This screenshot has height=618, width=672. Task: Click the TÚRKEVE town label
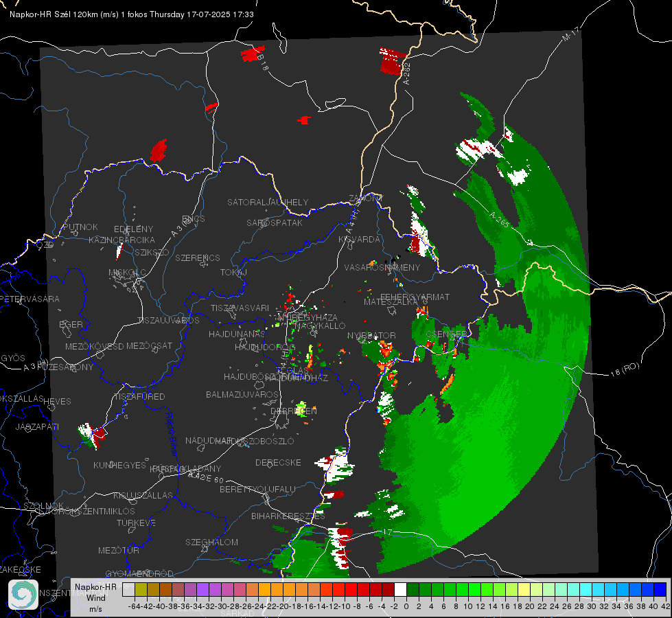pyautogui.click(x=137, y=523)
